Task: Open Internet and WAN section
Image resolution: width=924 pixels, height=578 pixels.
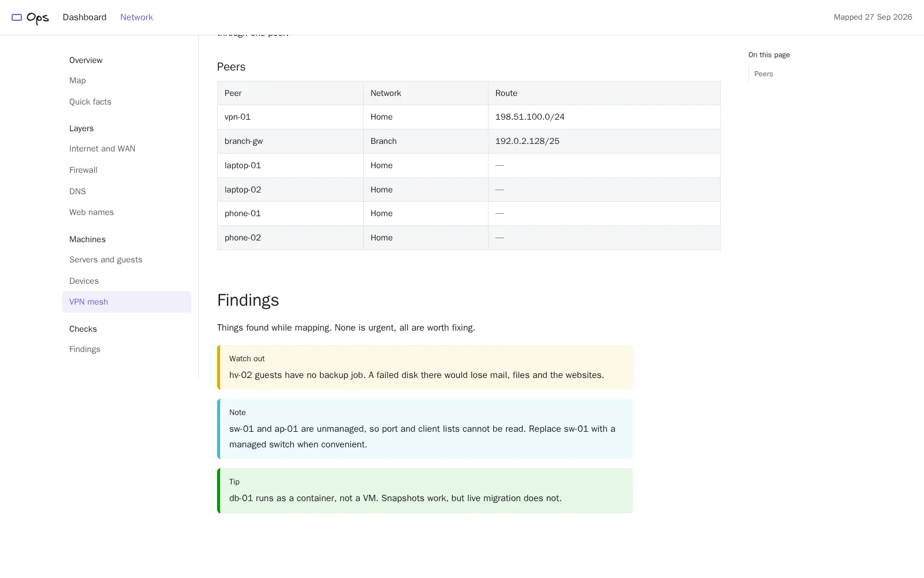Action: 102,149
